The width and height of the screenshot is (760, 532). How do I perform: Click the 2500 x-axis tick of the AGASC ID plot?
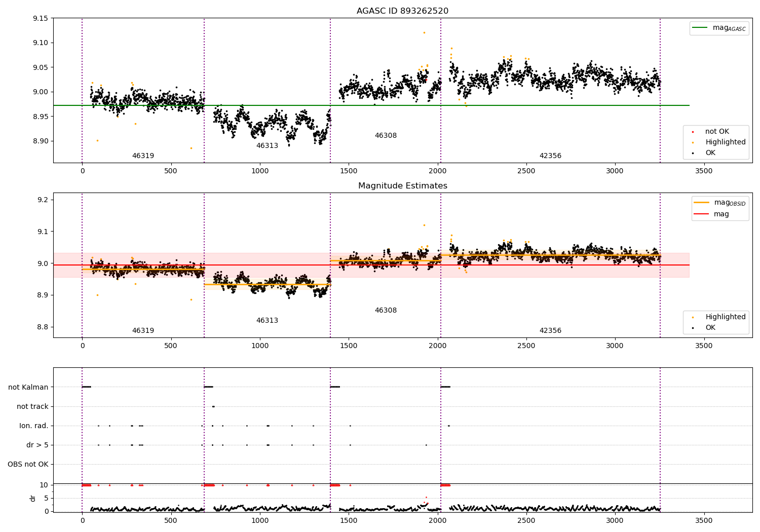pyautogui.click(x=526, y=171)
